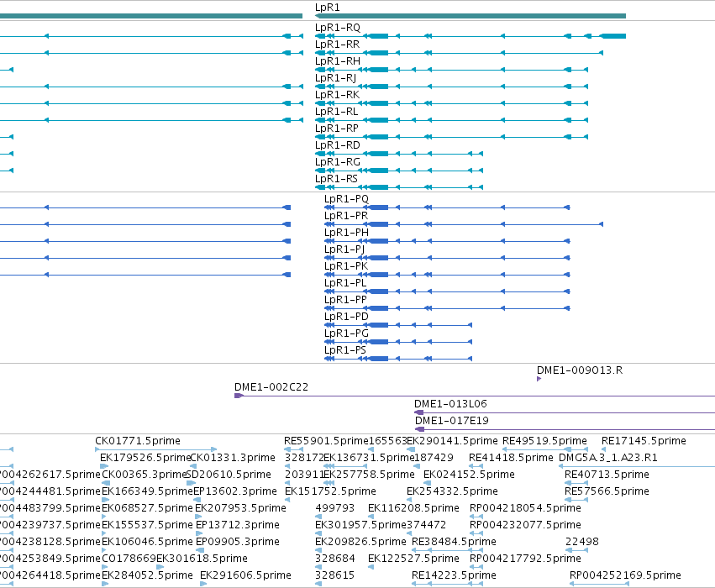Click the feature labeled 328615

tap(334, 575)
